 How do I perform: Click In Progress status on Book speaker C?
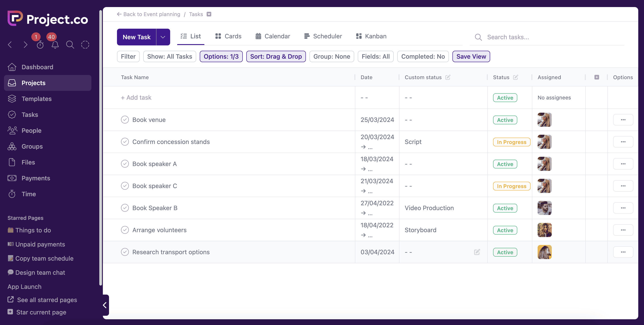point(511,186)
